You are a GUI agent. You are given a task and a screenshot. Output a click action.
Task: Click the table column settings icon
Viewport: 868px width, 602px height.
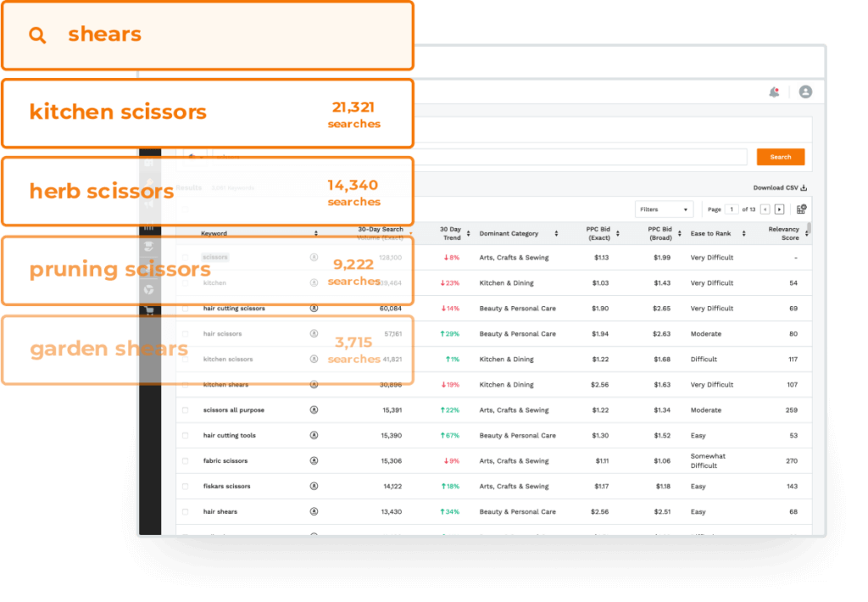801,209
